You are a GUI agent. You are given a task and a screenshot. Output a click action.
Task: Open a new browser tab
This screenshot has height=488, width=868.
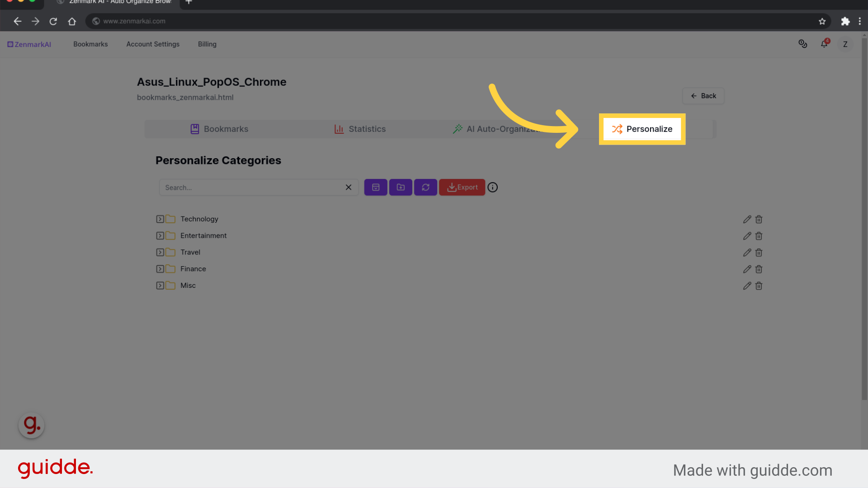tap(189, 2)
